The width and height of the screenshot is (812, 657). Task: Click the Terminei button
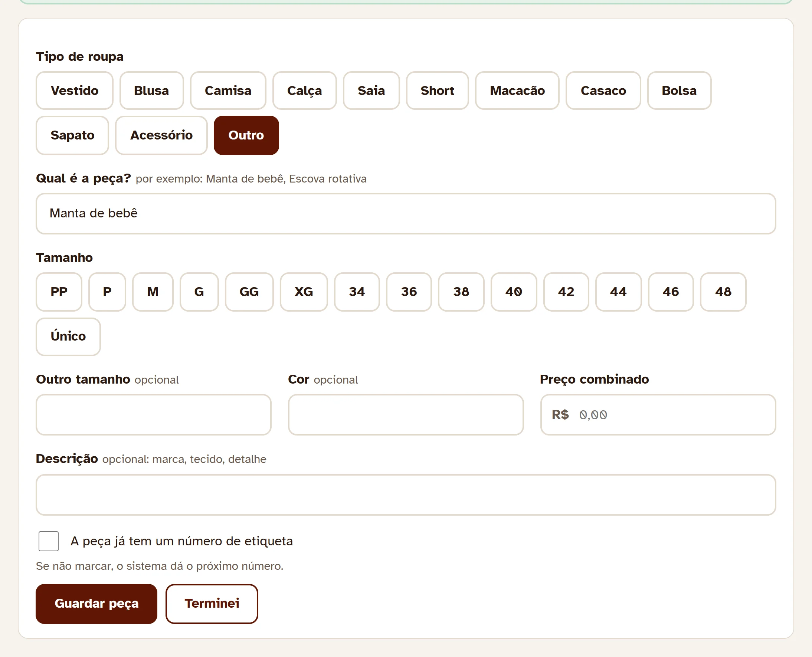coord(212,604)
